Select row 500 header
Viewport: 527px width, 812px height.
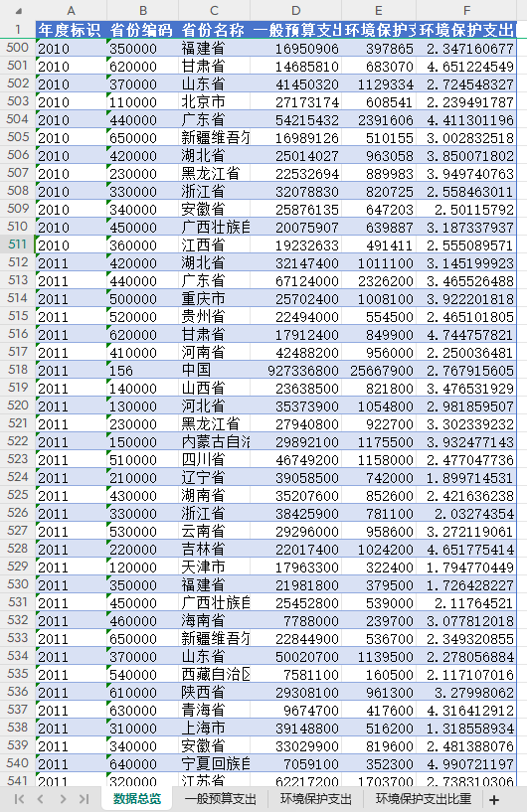coord(18,48)
